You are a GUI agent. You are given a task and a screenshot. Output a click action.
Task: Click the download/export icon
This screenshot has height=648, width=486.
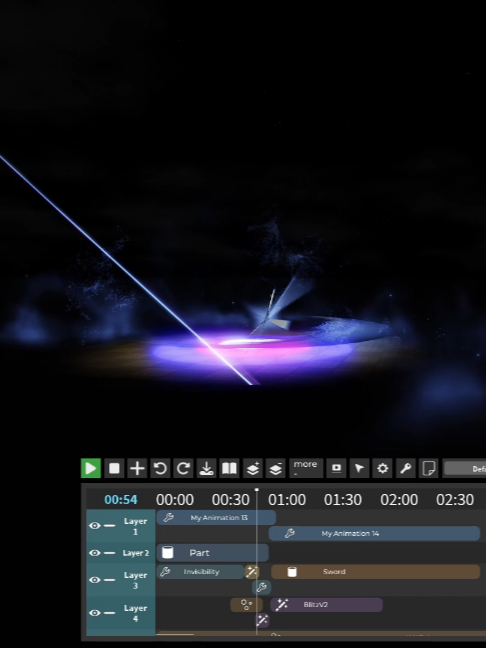tap(206, 468)
